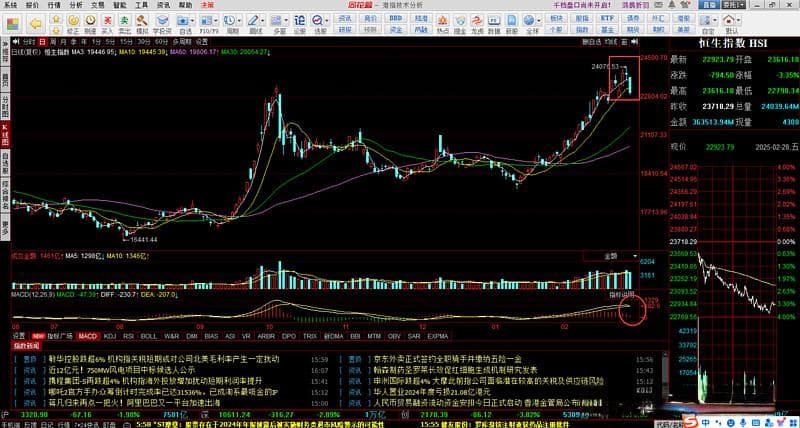Select the 5分 five-minute period
Screen dimensions: 800x428
pyautogui.click(x=110, y=41)
